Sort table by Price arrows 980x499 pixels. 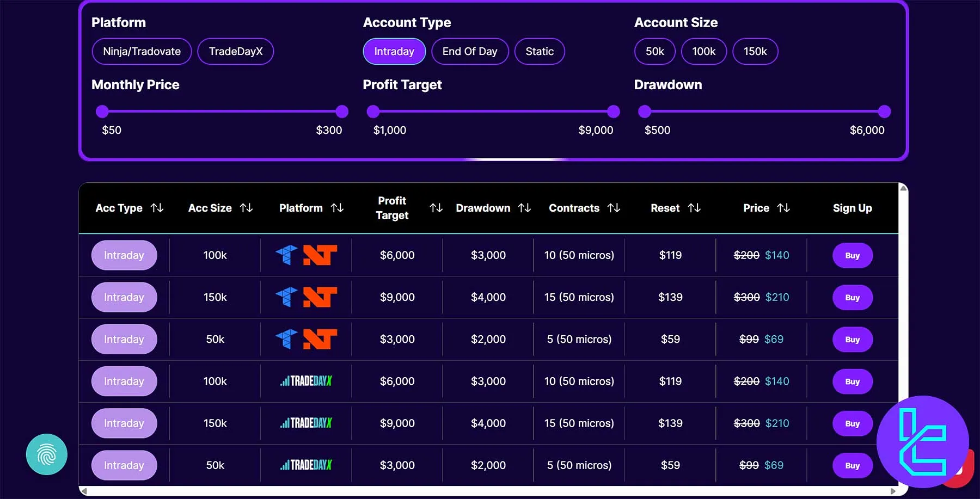click(783, 208)
